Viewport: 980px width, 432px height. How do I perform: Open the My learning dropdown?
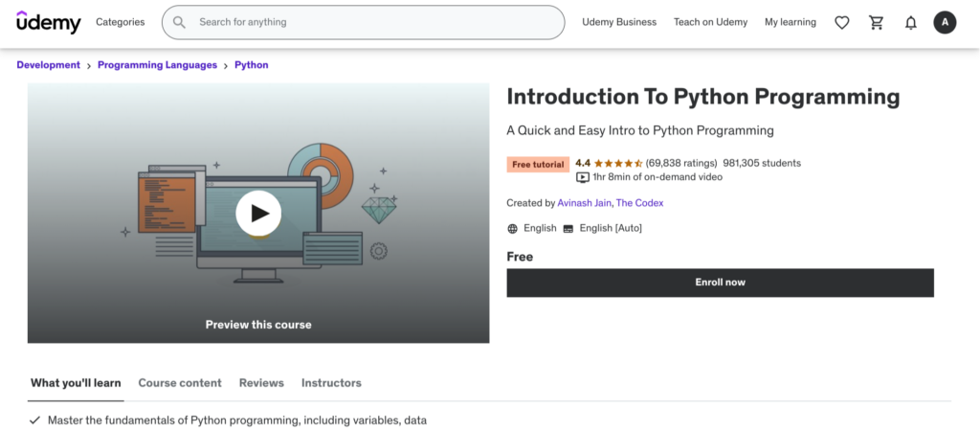coord(790,22)
